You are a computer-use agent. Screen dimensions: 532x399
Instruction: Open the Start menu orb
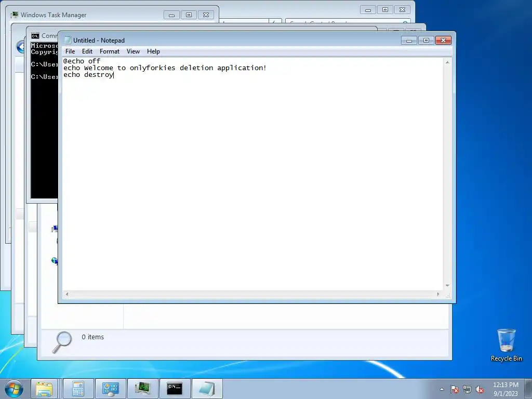pyautogui.click(x=14, y=389)
